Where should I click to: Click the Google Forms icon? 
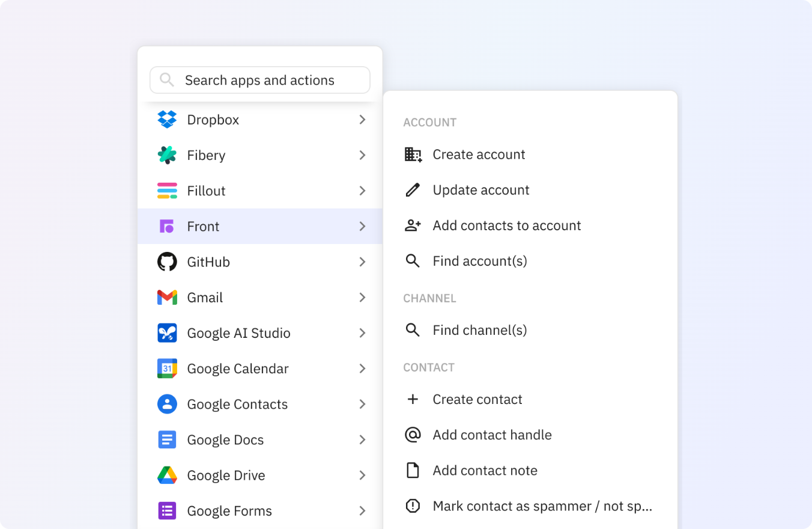click(x=167, y=511)
